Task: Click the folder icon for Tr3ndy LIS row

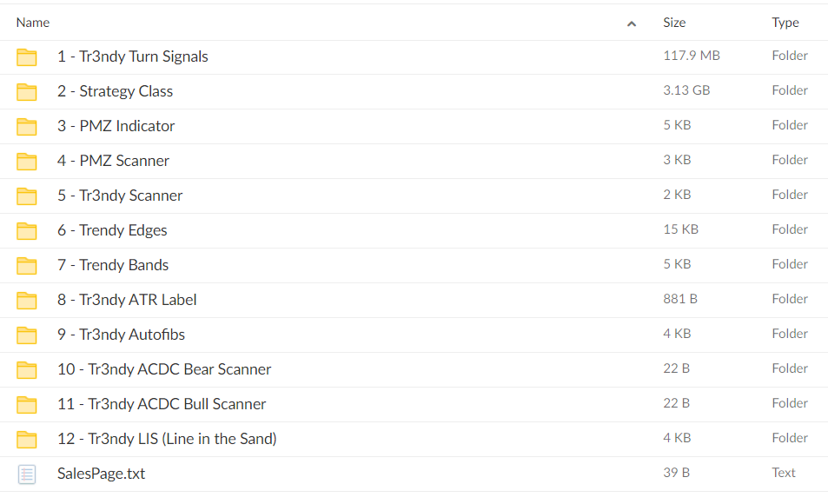Action: point(27,440)
